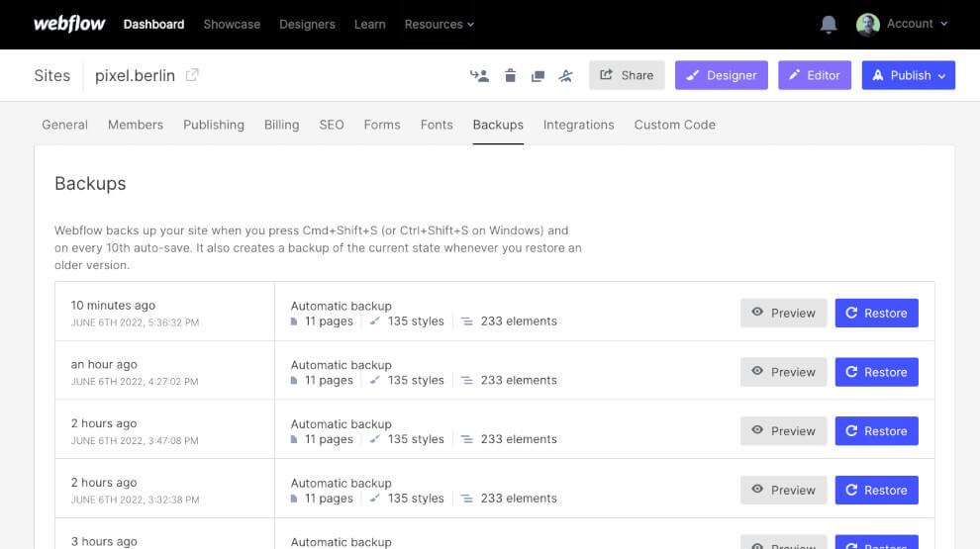Switch to the Billing tab

pyautogui.click(x=281, y=125)
